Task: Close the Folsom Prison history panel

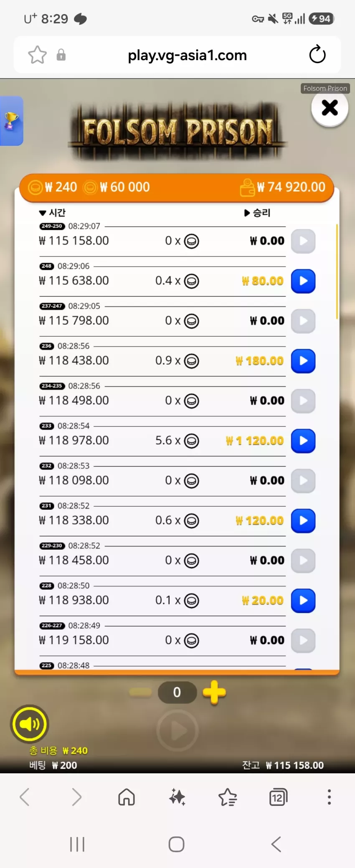Action: click(330, 108)
